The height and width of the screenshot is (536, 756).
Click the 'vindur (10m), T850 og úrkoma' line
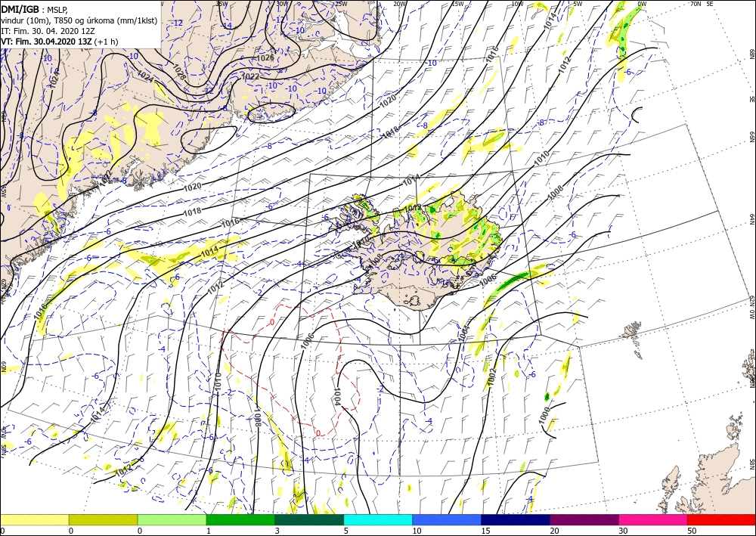tap(78, 20)
